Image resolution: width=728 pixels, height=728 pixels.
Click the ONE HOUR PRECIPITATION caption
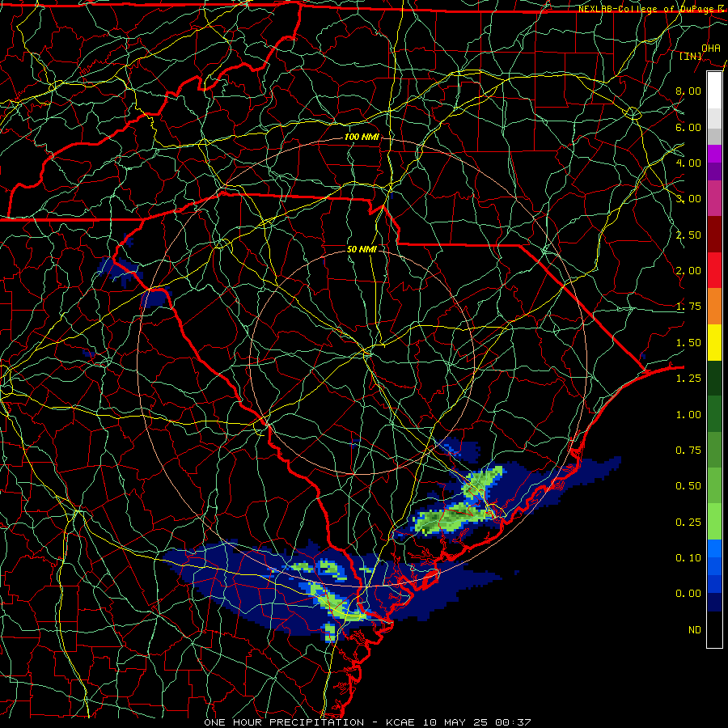tap(284, 722)
